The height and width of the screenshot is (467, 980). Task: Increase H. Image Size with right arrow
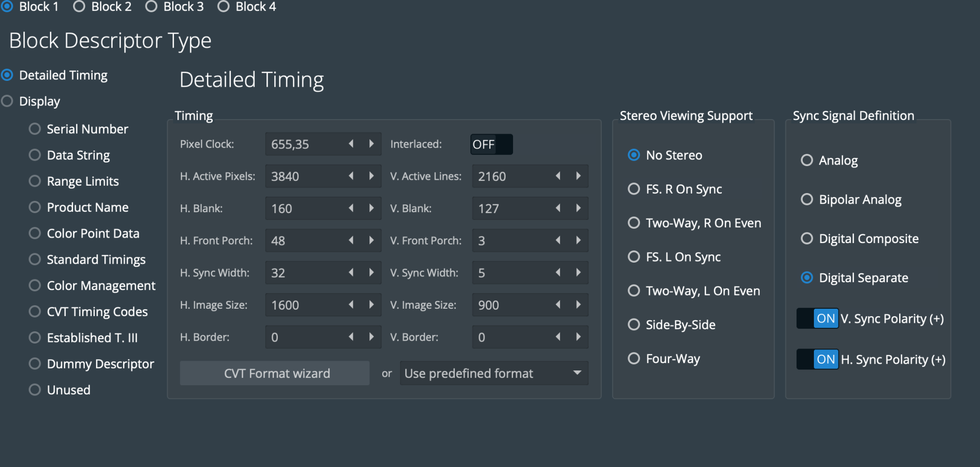click(x=371, y=305)
